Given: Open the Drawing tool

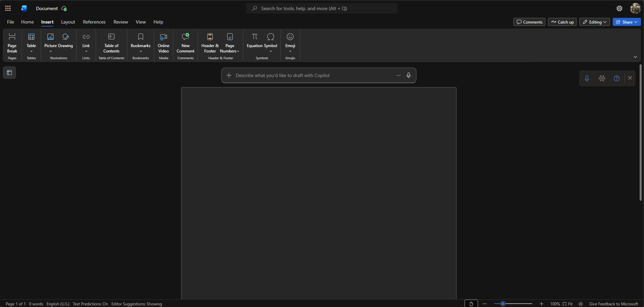Looking at the screenshot, I should (66, 40).
